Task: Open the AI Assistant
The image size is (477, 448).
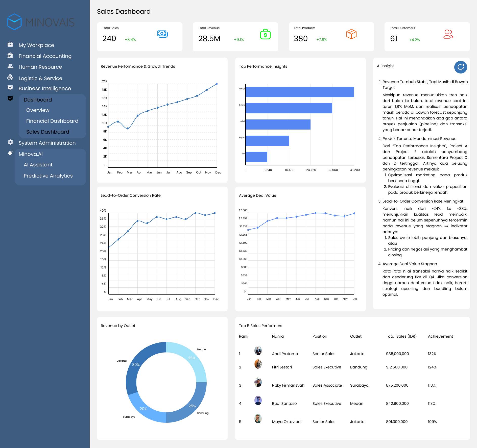Action: click(38, 165)
